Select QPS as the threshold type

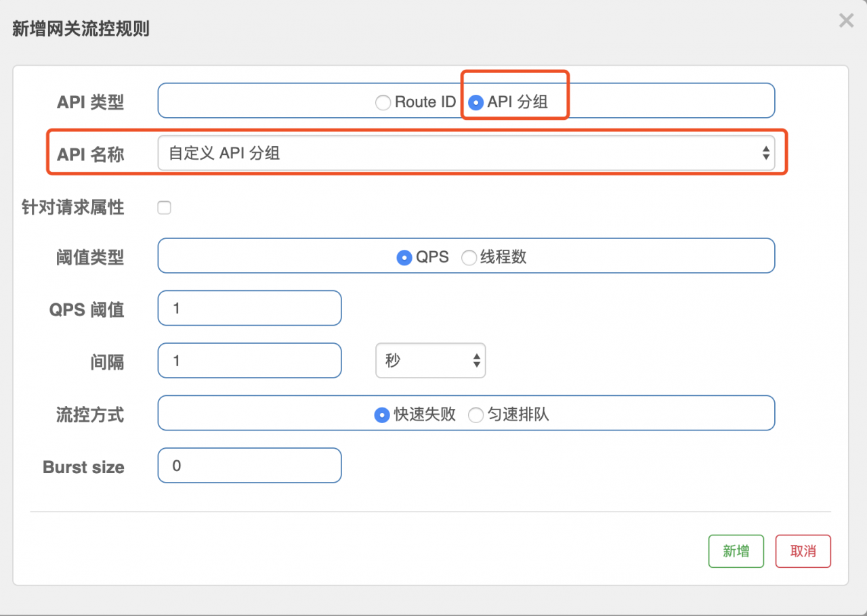pos(404,257)
